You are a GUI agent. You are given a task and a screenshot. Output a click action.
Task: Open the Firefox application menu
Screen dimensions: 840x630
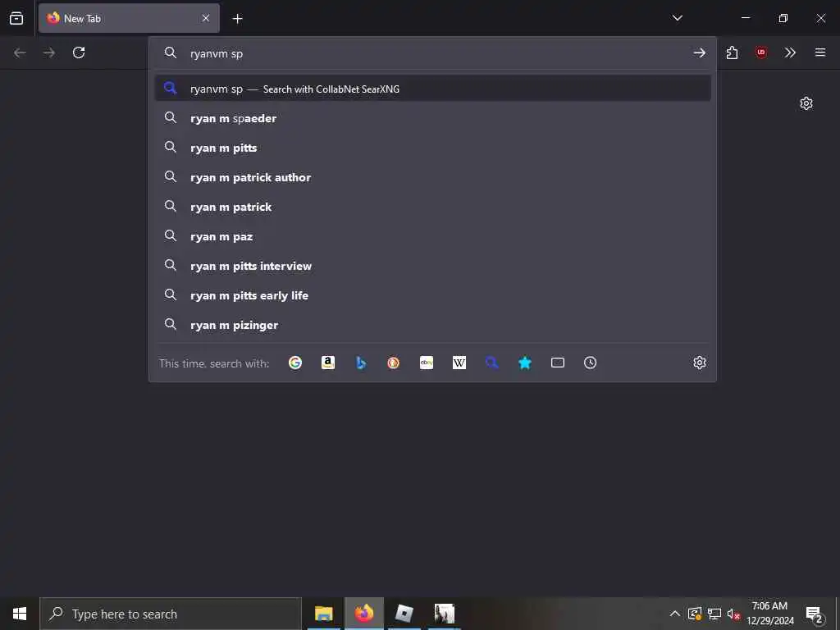pos(820,52)
